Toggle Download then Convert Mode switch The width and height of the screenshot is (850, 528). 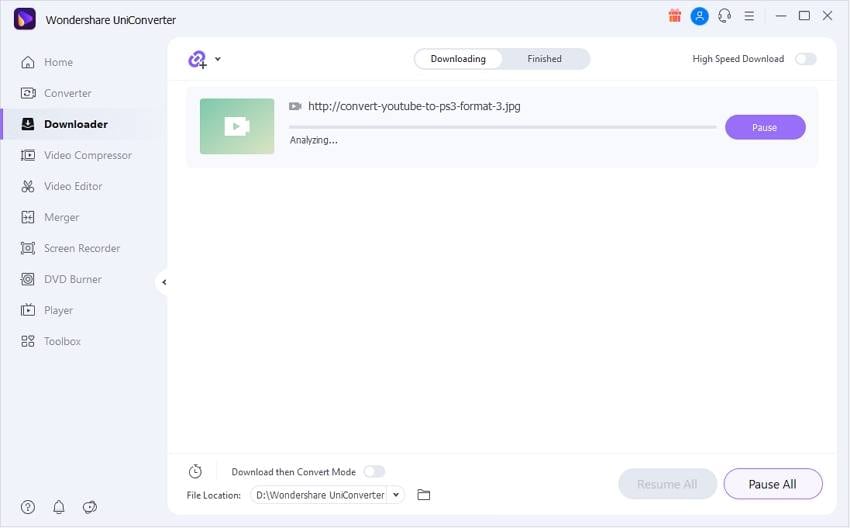click(374, 472)
